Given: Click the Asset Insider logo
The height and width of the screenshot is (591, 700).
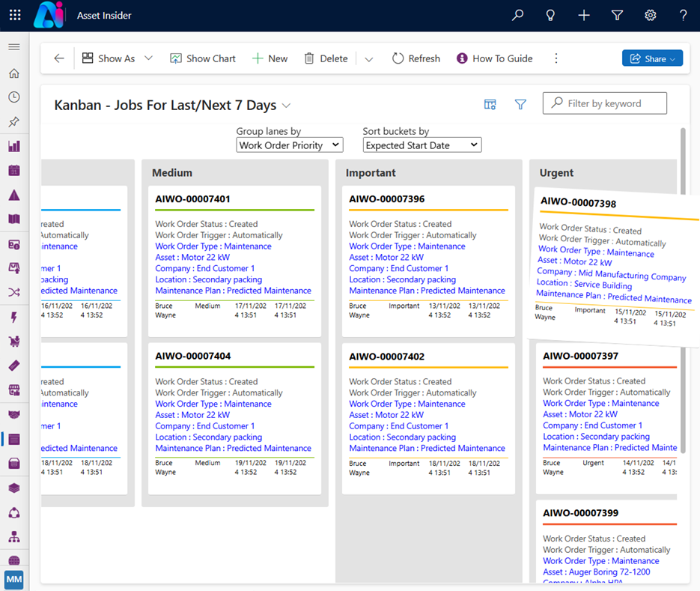Looking at the screenshot, I should pos(49,15).
